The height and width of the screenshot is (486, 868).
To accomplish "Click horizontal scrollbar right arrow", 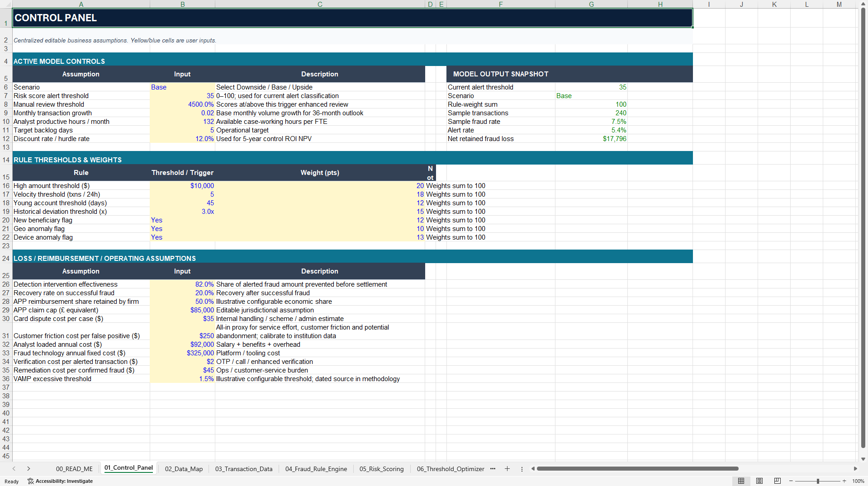I will (x=855, y=469).
